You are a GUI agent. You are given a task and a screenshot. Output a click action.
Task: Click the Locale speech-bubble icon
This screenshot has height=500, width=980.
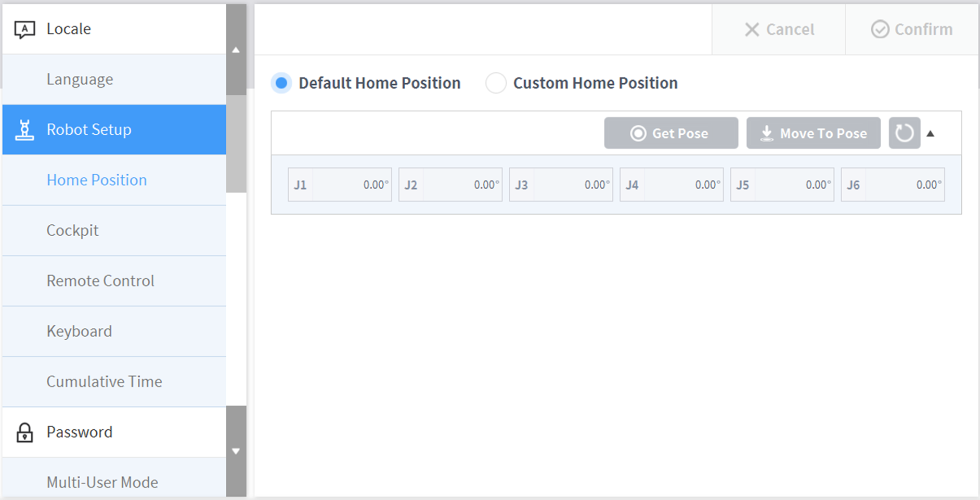pyautogui.click(x=24, y=29)
